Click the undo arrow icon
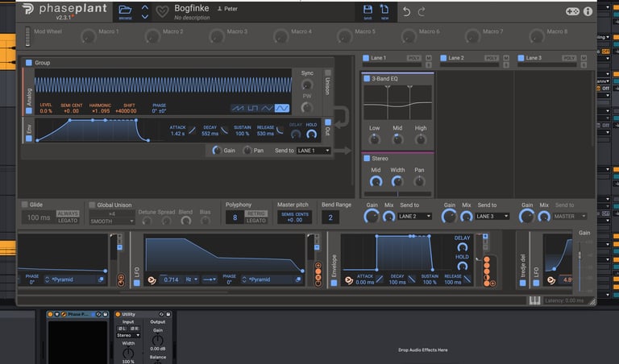The image size is (619, 364). (406, 11)
